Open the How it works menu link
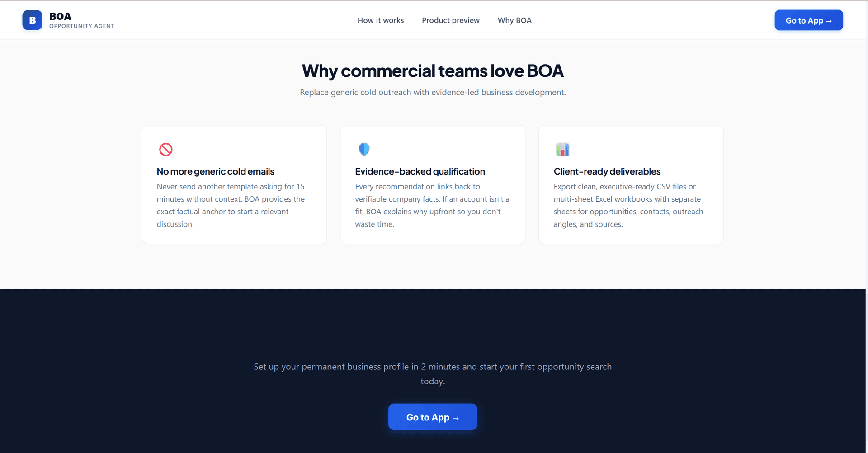This screenshot has height=453, width=868. coord(381,20)
